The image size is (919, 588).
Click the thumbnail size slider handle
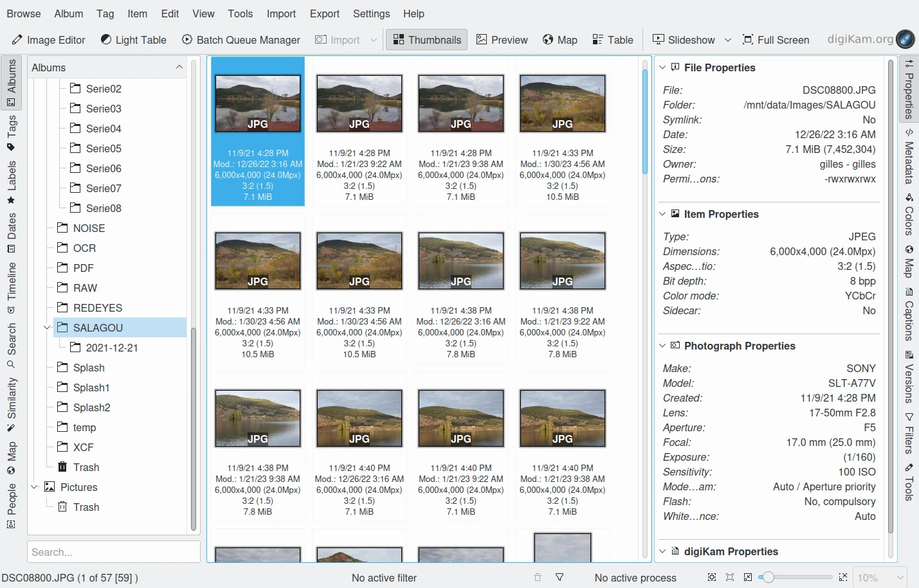point(768,578)
